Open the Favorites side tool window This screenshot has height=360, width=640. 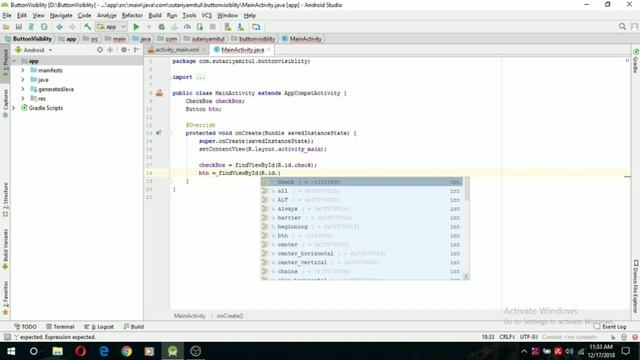pos(5,298)
